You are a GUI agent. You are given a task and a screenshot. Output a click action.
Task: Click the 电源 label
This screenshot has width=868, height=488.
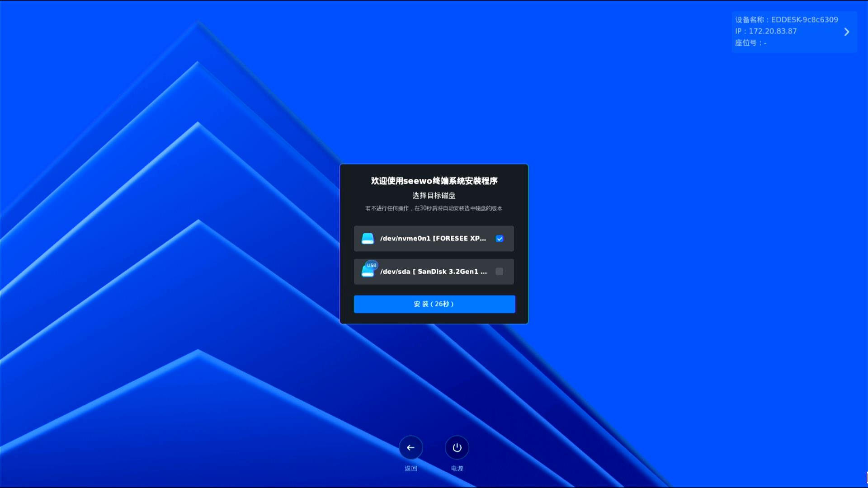[x=457, y=469]
